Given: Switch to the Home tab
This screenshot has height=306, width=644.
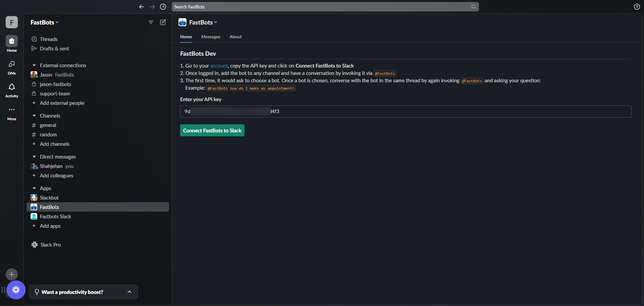Looking at the screenshot, I should pos(186,37).
